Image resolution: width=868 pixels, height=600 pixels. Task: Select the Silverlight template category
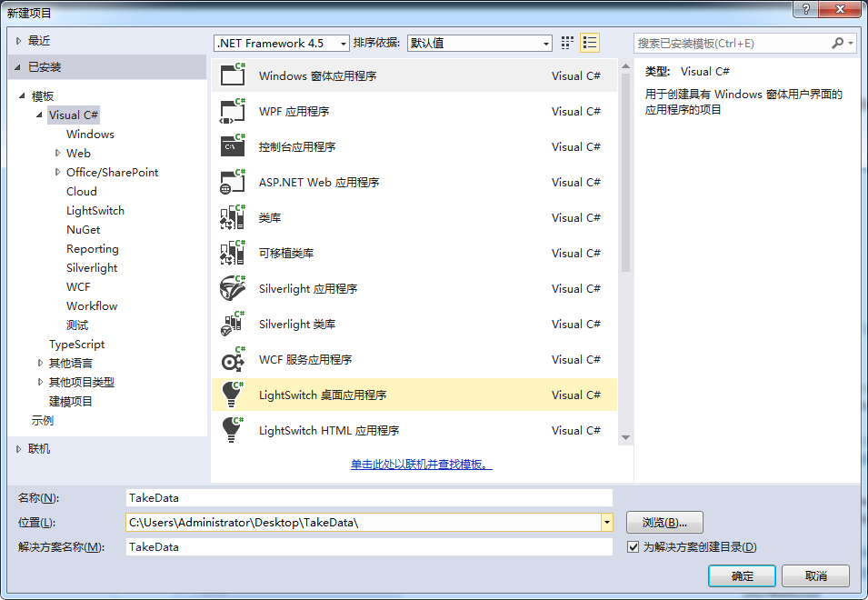click(92, 267)
